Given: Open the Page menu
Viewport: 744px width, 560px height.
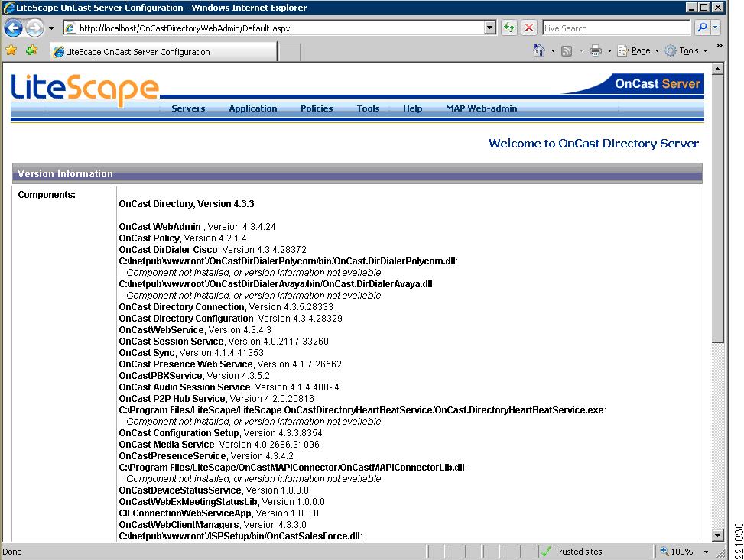Looking at the screenshot, I should click(638, 50).
